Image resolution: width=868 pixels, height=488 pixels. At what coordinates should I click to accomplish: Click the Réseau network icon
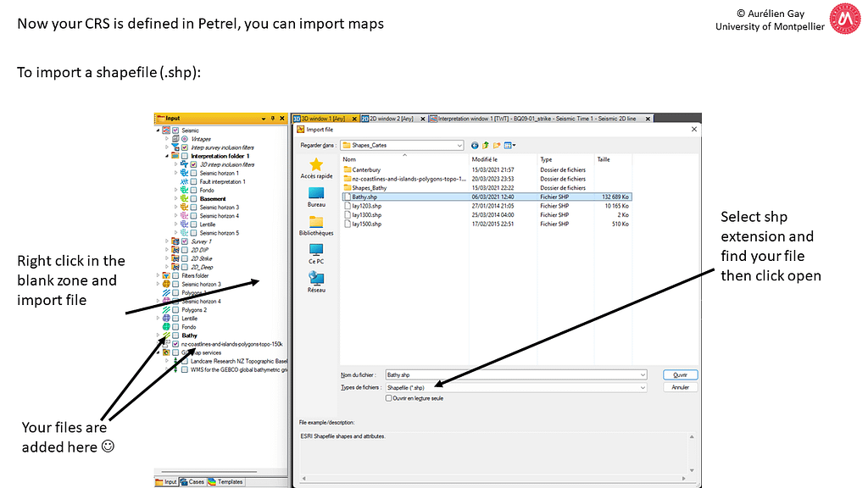click(x=316, y=279)
